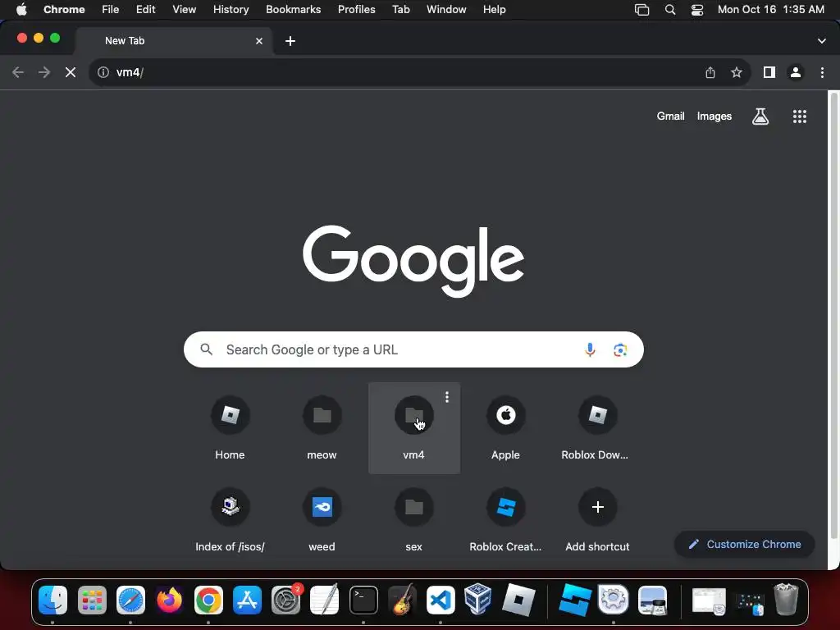Launch Roblox Studio from the Dock
The width and height of the screenshot is (840, 630).
[575, 600]
